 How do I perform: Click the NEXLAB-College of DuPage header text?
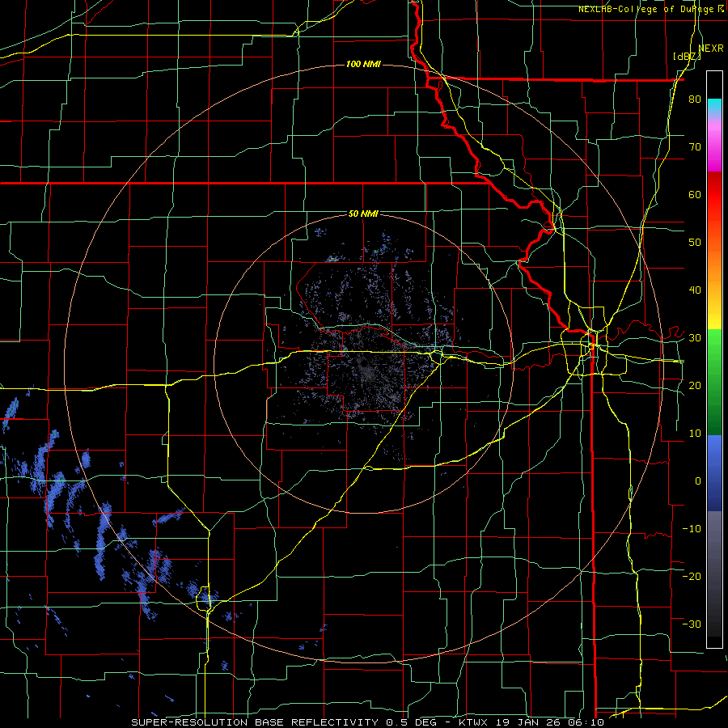click(x=646, y=9)
